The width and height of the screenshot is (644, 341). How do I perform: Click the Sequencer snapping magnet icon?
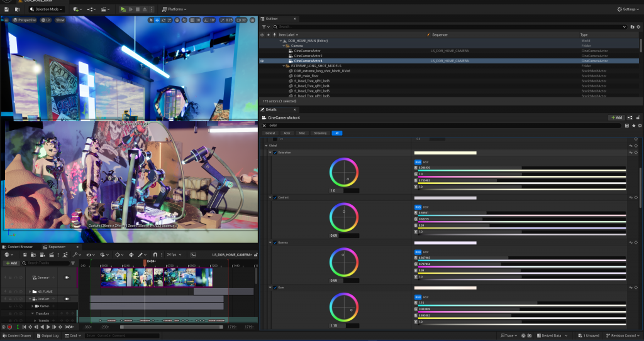(x=155, y=255)
